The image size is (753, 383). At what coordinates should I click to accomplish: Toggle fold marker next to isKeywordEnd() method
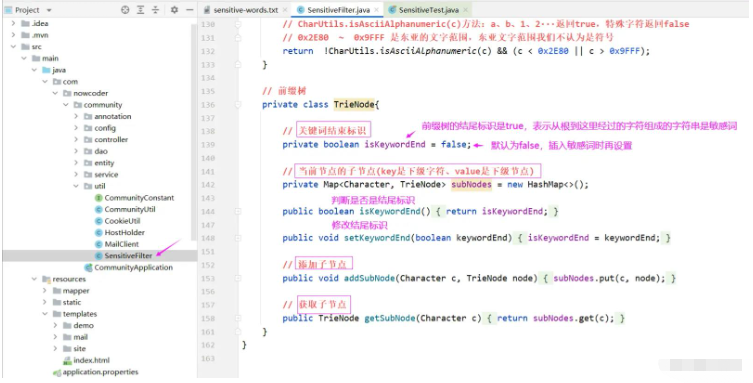pos(238,211)
